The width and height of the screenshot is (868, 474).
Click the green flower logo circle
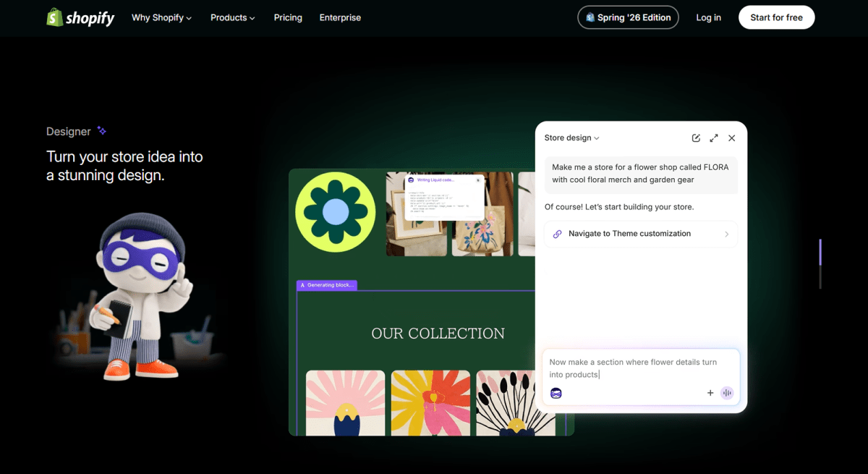pos(335,212)
